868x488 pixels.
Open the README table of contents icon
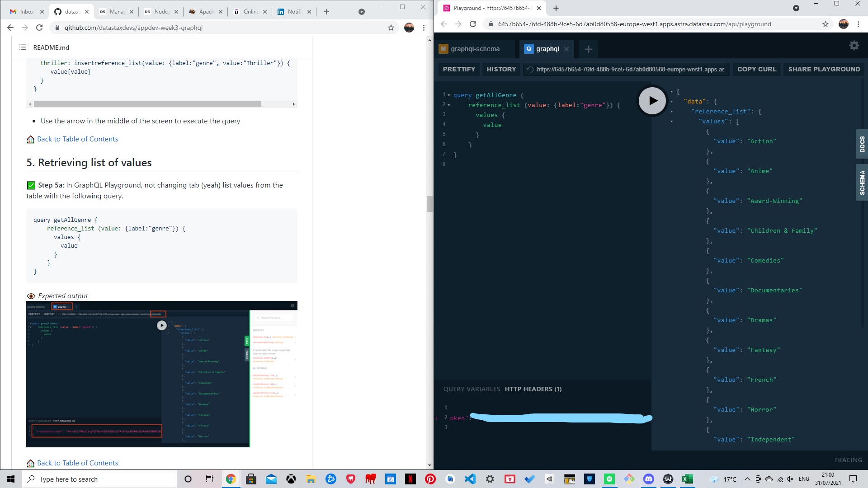coord(22,47)
